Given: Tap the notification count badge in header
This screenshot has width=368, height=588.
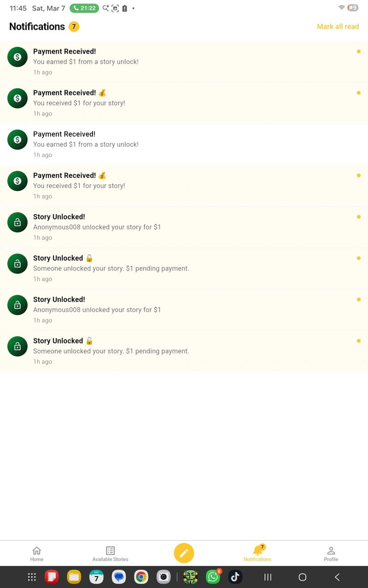Looking at the screenshot, I should [74, 27].
